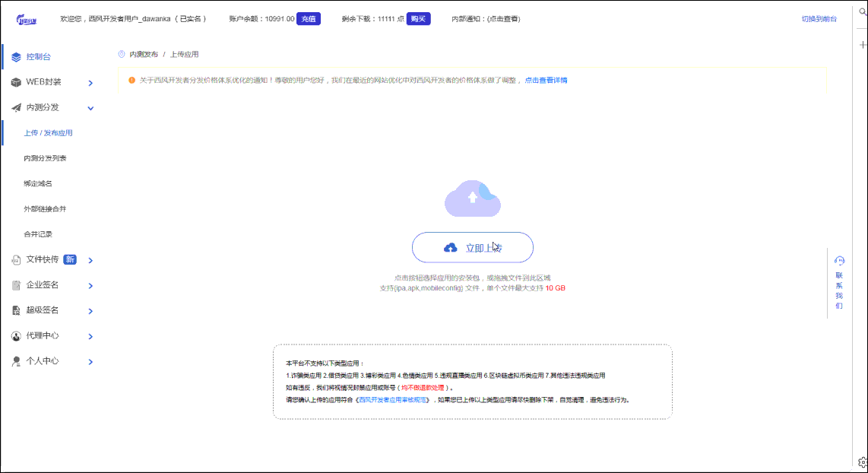Switch to 内测分发列表 menu item
The height and width of the screenshot is (473, 868).
click(45, 158)
